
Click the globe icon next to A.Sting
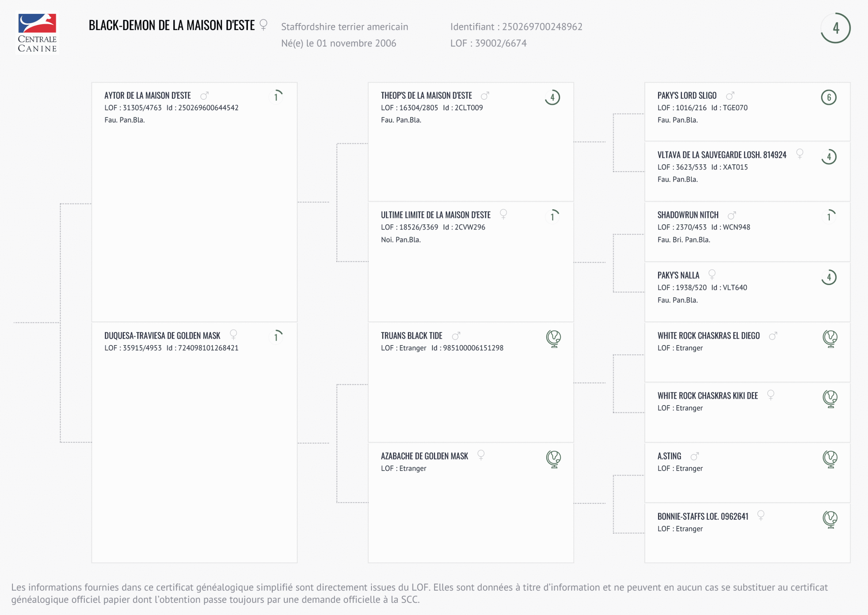[830, 459]
